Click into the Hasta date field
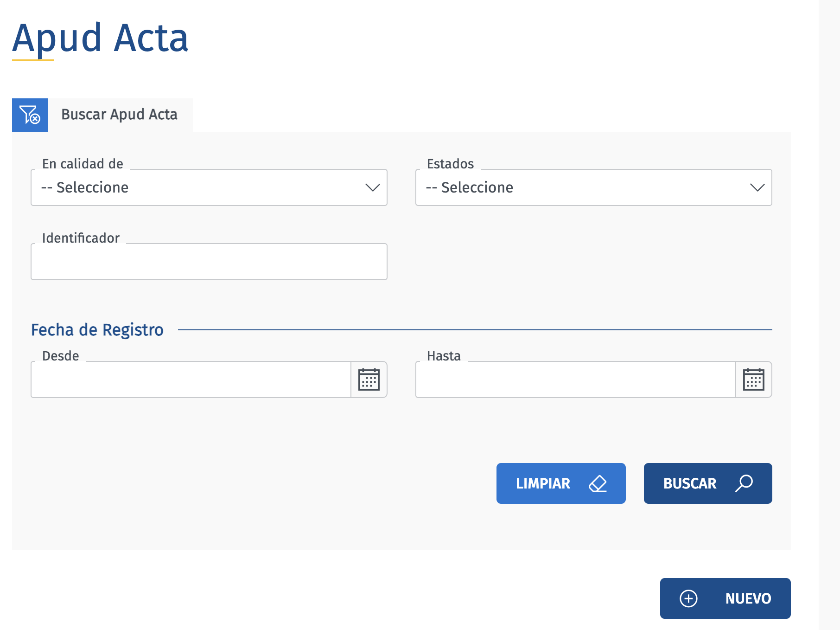840x630 pixels. (x=575, y=379)
